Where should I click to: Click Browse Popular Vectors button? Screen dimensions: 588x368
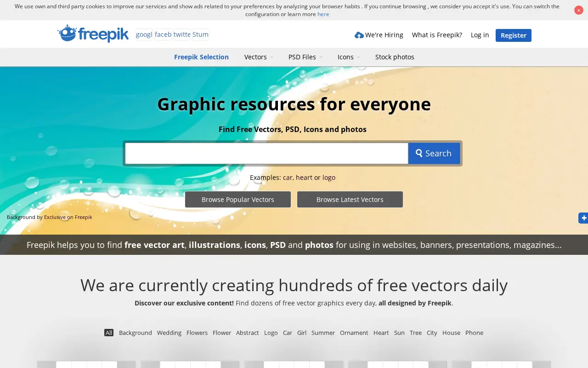point(238,200)
